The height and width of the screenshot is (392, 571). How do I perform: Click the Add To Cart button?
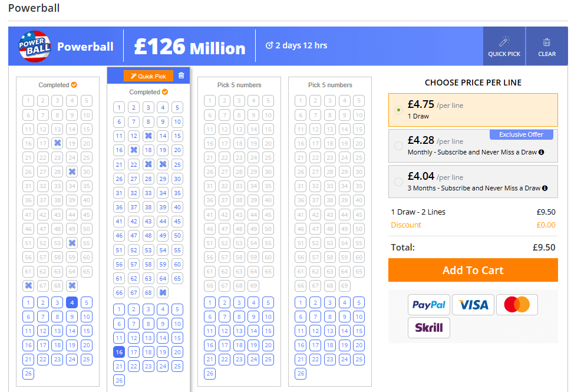473,271
